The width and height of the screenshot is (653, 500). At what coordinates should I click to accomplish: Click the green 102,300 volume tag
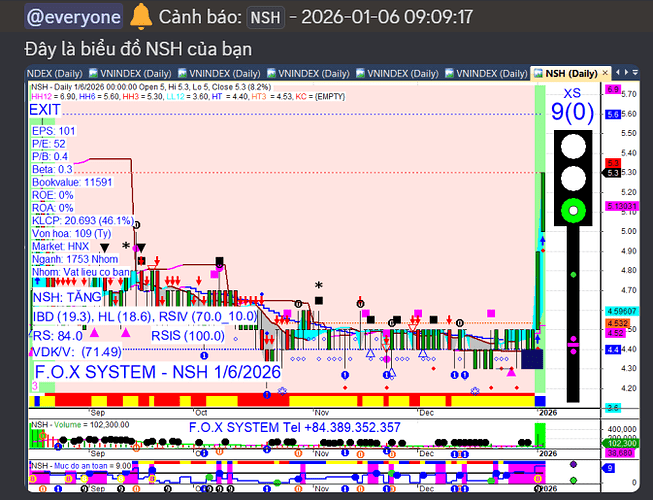click(622, 443)
